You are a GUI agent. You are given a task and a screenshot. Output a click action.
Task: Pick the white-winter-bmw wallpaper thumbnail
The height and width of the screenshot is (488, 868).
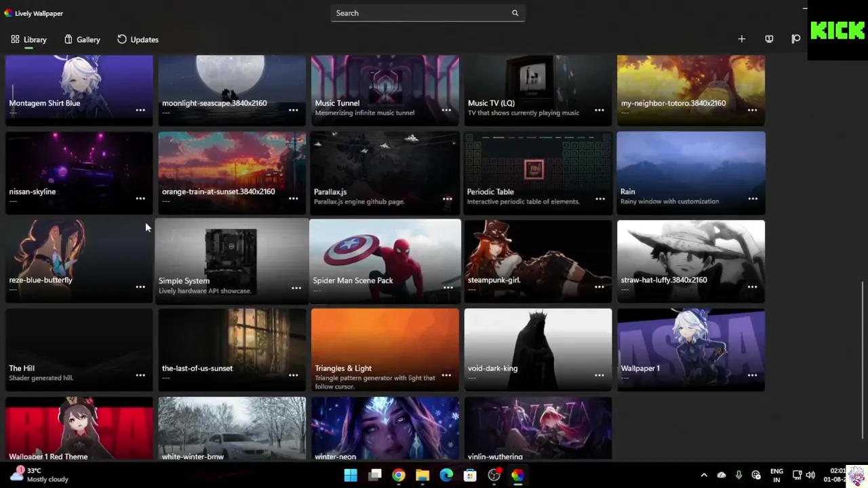[x=232, y=428]
